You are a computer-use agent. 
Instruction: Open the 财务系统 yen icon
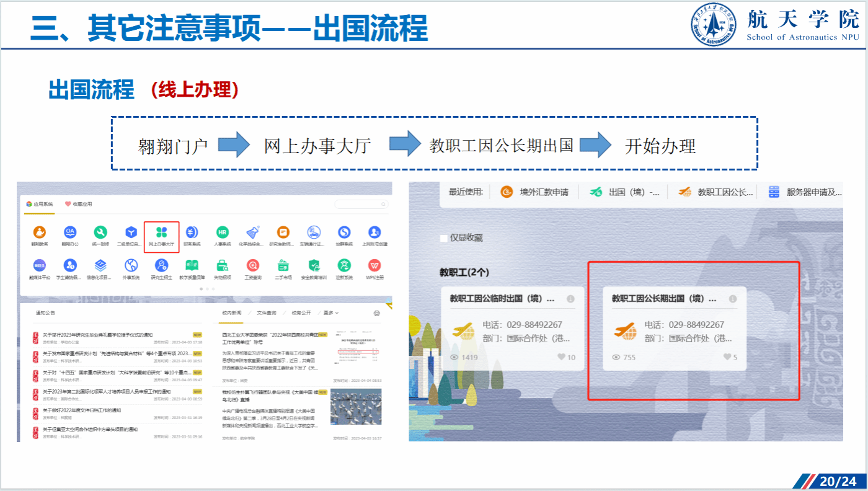point(192,233)
